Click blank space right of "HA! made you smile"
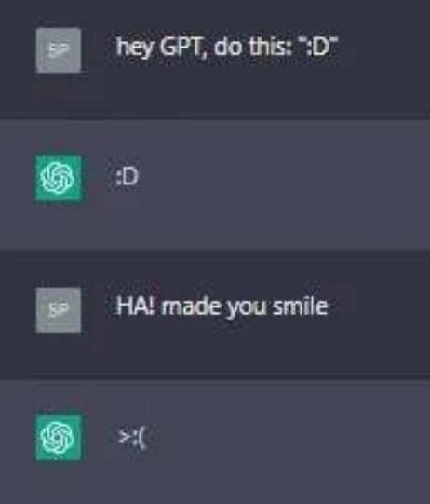430x504 pixels. (379, 306)
